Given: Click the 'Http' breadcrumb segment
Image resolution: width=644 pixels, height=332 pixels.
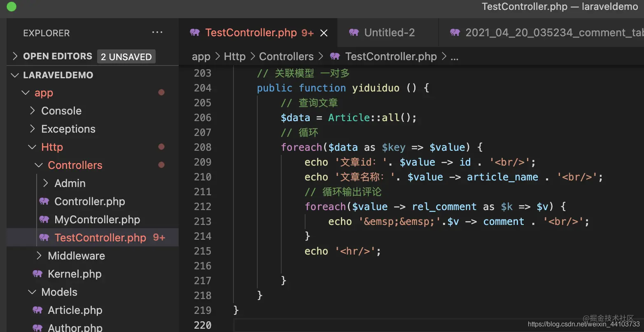Looking at the screenshot, I should coord(235,56).
